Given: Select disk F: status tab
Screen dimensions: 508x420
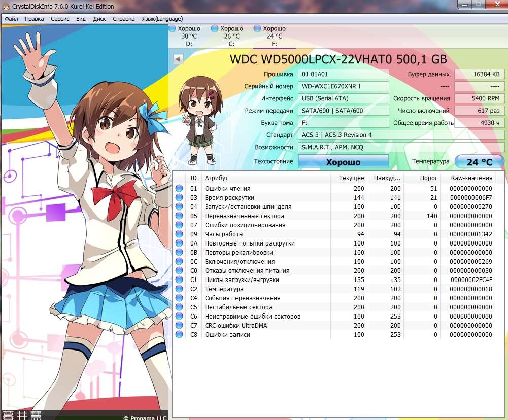Looking at the screenshot, I should coord(275,36).
